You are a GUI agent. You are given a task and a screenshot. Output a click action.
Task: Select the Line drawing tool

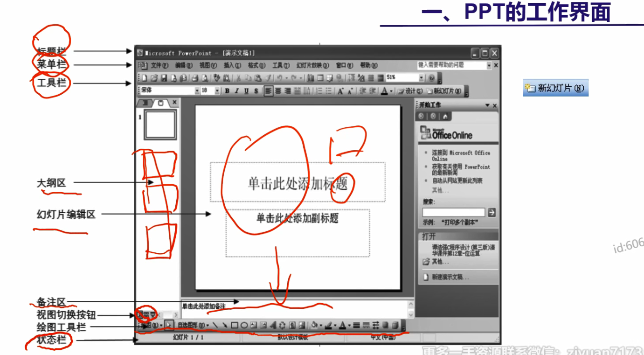(215, 325)
